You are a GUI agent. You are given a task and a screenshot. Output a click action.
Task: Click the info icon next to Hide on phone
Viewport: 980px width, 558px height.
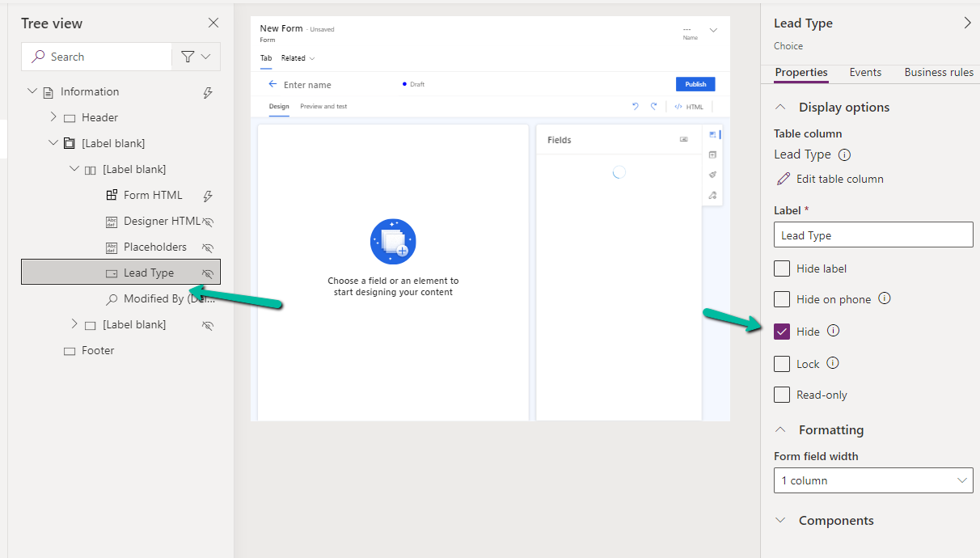click(x=885, y=298)
